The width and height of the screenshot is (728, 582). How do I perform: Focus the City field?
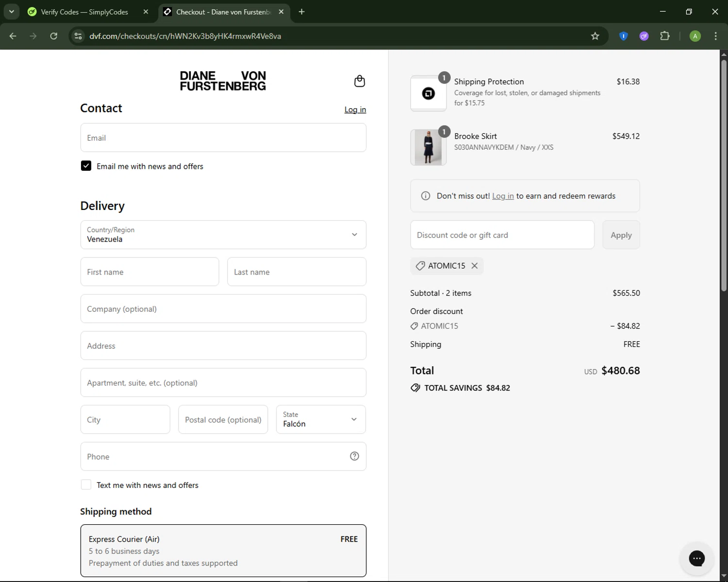(x=125, y=420)
